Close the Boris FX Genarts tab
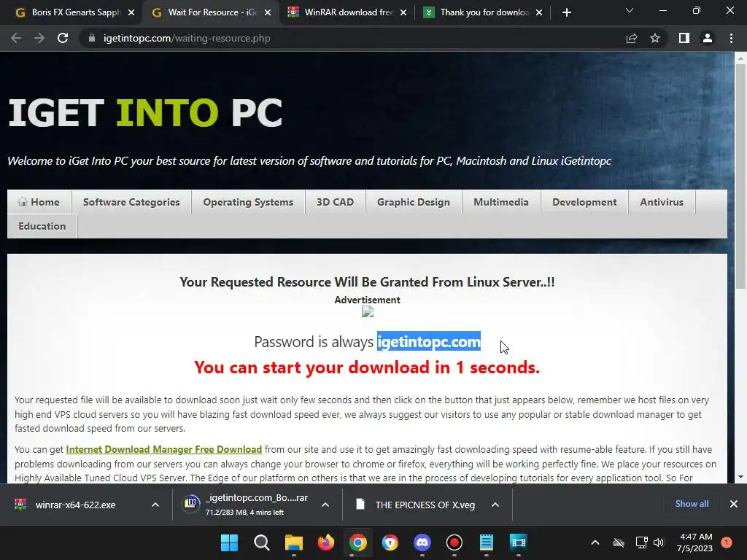Viewport: 747px width, 560px height. pos(131,12)
